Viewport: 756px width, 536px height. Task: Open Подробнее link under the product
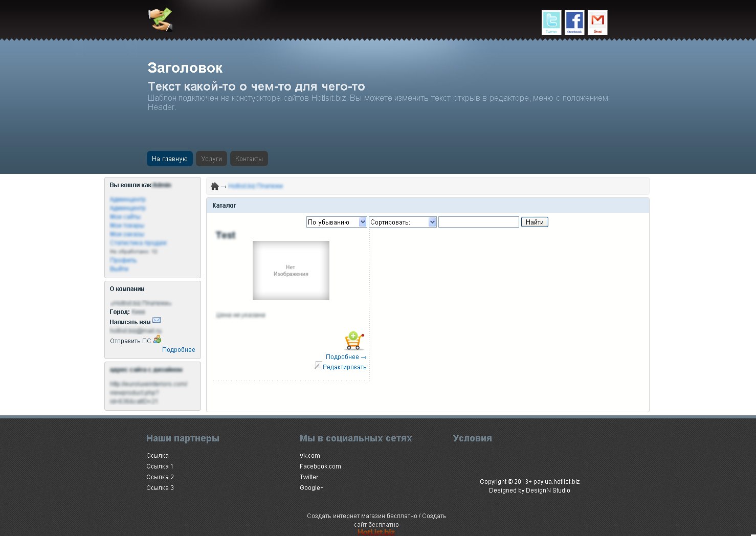tap(346, 357)
